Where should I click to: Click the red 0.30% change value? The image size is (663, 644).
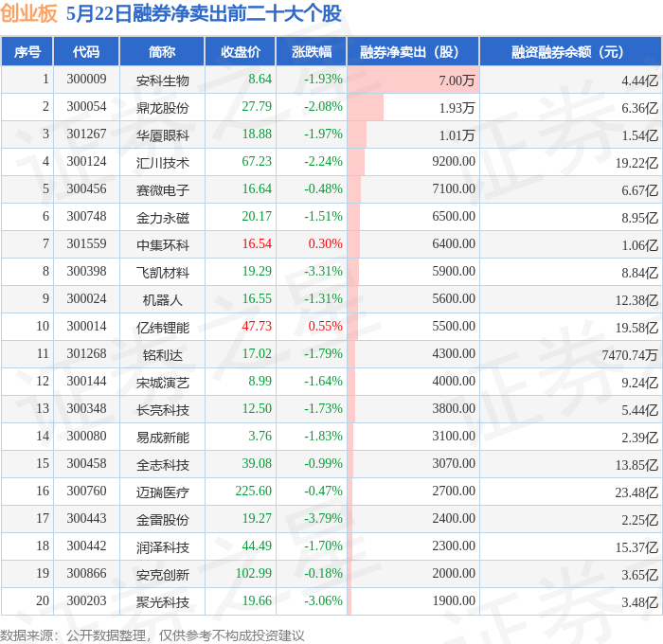(325, 244)
